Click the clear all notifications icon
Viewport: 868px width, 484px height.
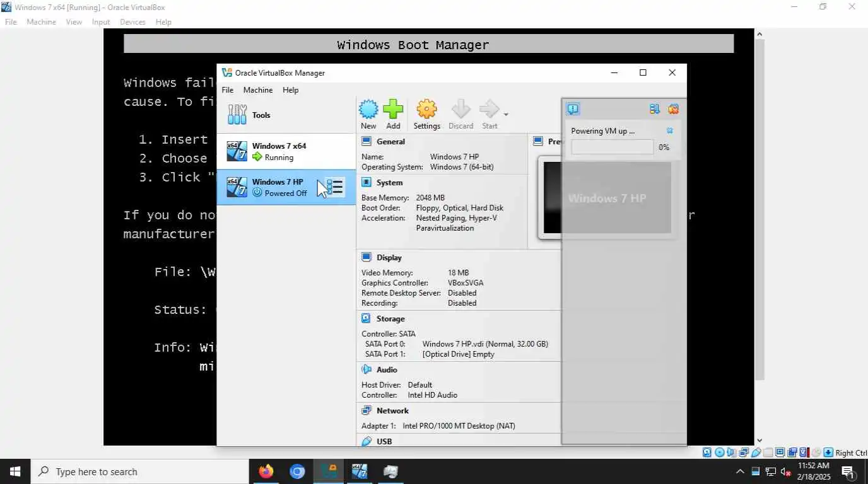673,109
